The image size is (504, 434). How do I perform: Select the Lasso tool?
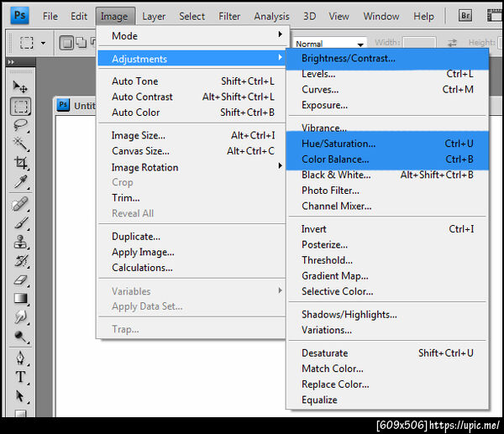point(20,125)
